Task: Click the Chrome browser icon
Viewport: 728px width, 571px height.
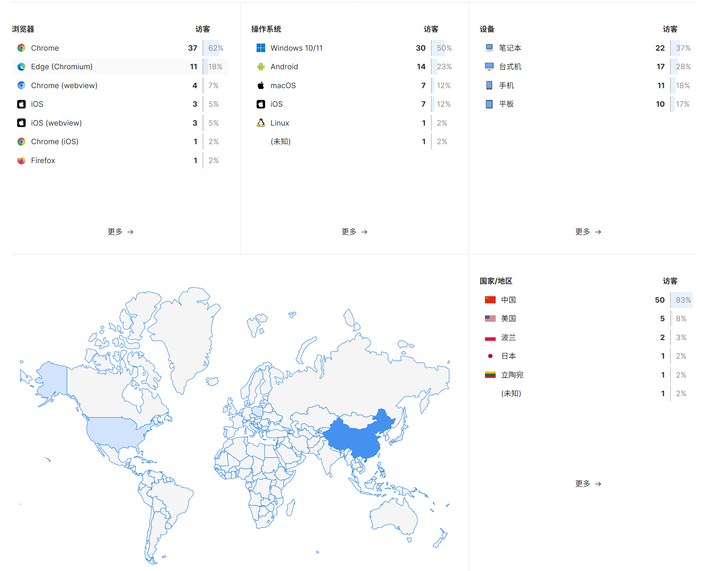Action: 21,48
